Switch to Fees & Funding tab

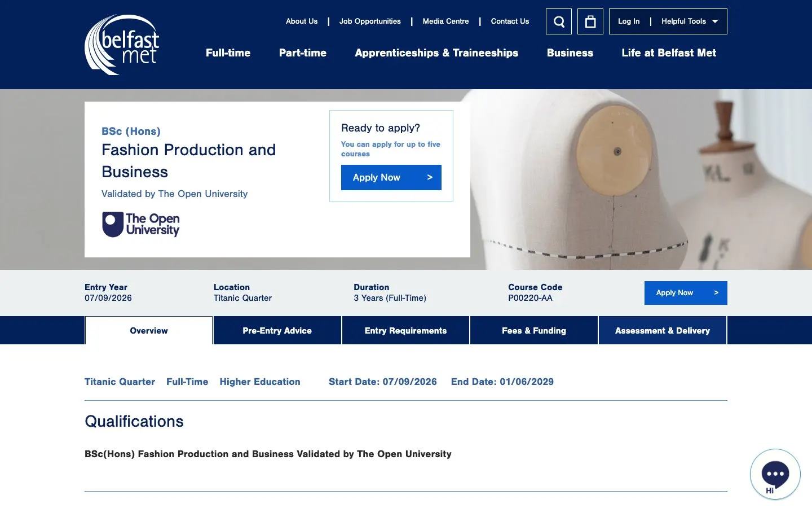click(x=534, y=331)
